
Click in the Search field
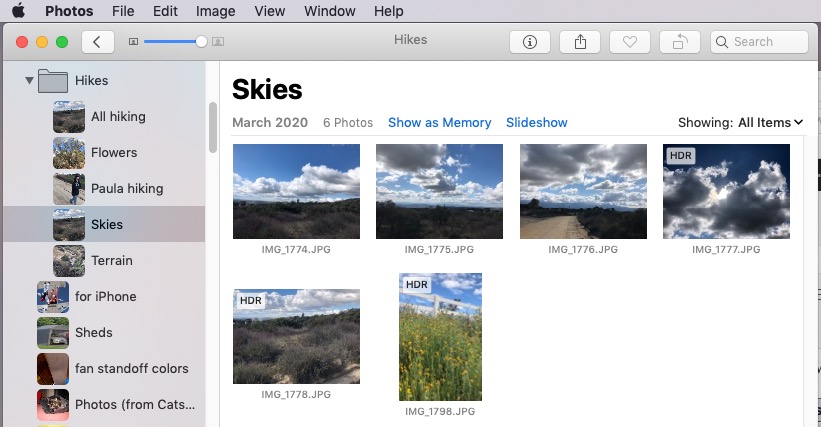tap(759, 42)
